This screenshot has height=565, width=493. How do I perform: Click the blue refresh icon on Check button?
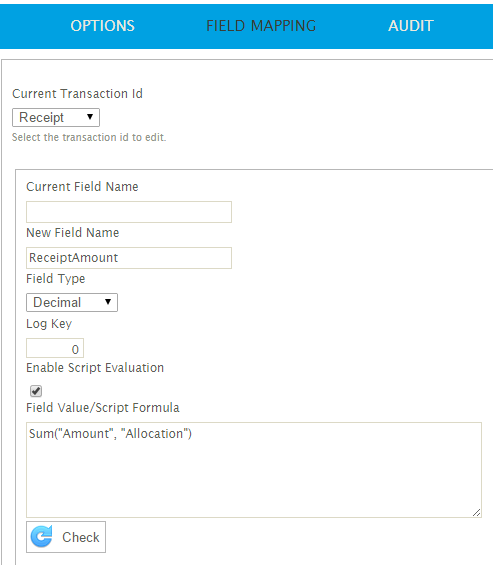click(x=41, y=537)
